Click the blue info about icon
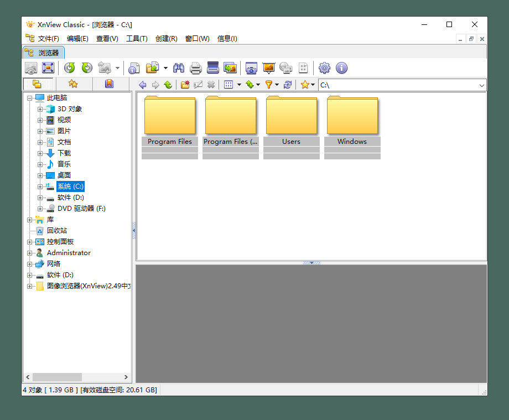This screenshot has width=509, height=420. click(x=341, y=68)
